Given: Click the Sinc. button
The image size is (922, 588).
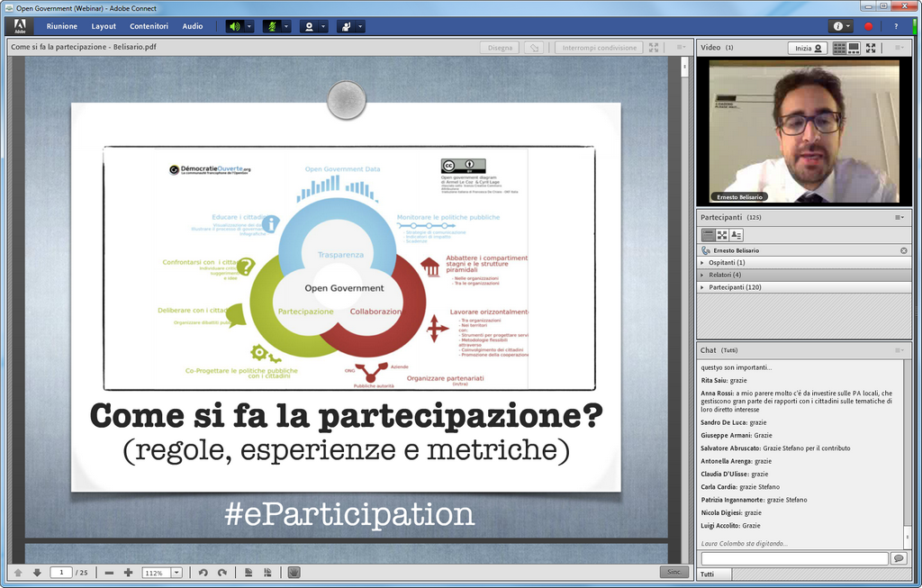Looking at the screenshot, I should (674, 572).
